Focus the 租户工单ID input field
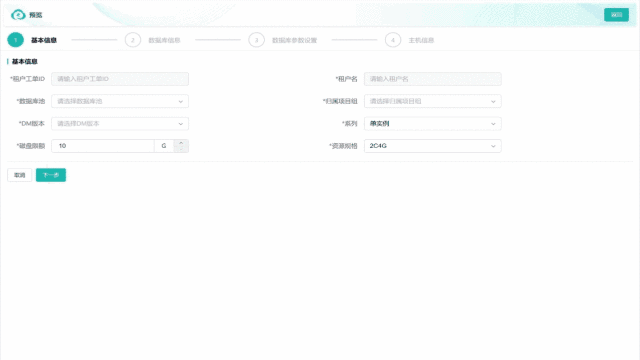The image size is (640, 360). (120, 79)
